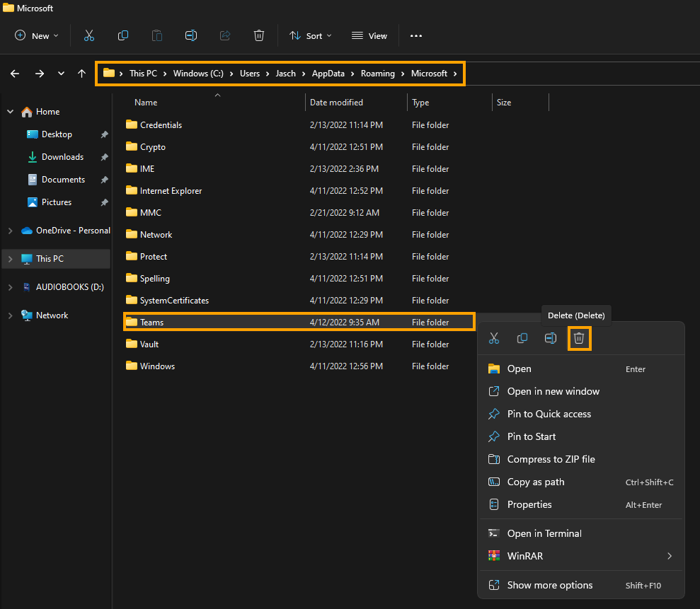Choose Compress to ZIP file
The width and height of the screenshot is (700, 609).
tap(581, 460)
